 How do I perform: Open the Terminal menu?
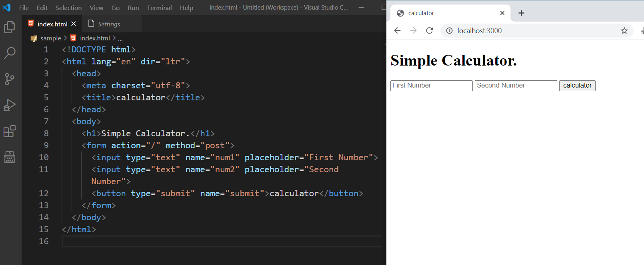pos(159,8)
